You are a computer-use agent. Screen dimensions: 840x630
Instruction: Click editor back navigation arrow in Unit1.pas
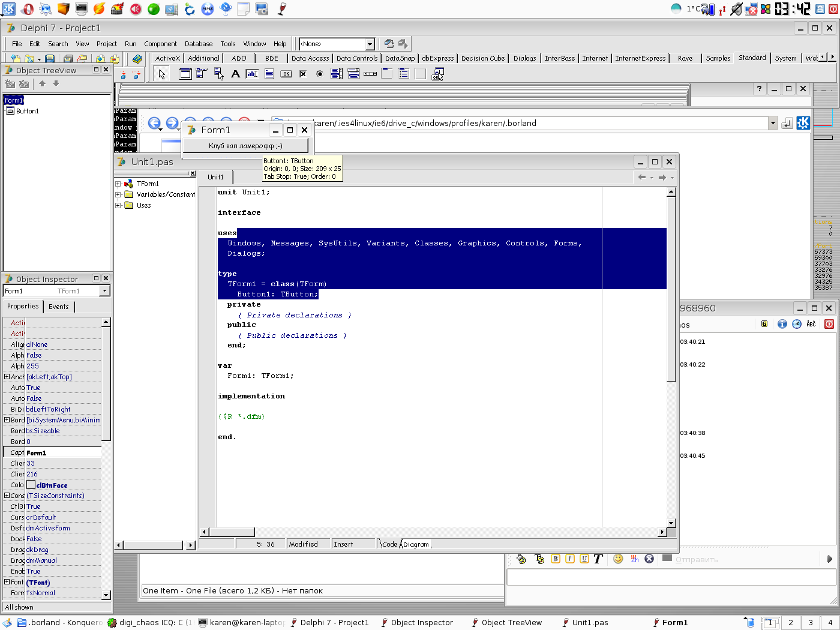pyautogui.click(x=642, y=177)
